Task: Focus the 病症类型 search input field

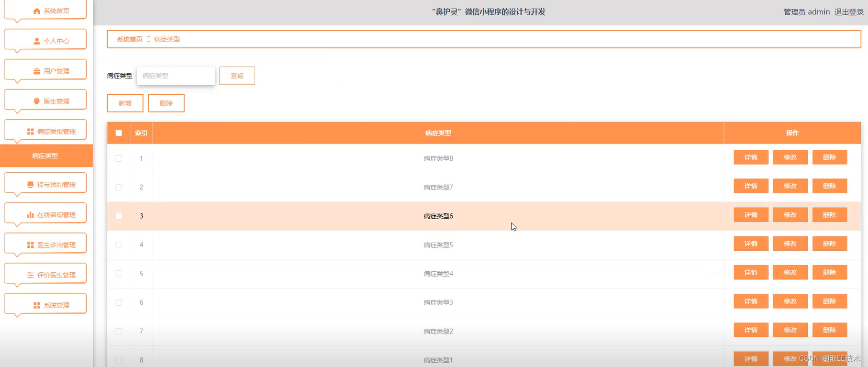Action: 176,76
